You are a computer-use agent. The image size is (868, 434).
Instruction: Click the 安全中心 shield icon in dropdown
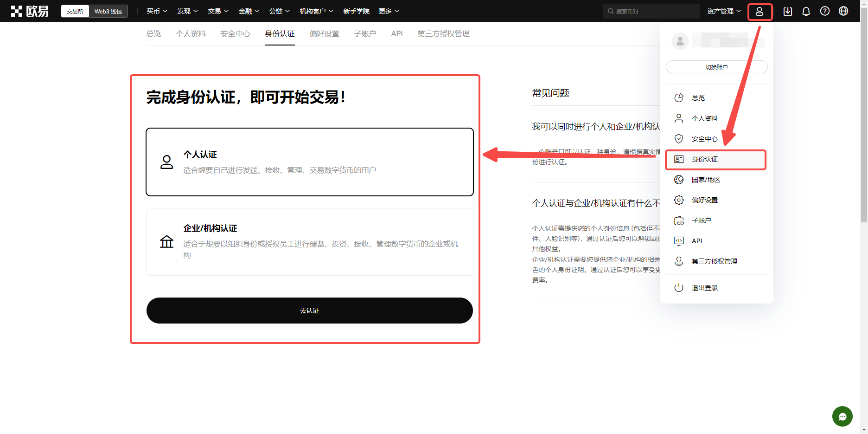[679, 139]
